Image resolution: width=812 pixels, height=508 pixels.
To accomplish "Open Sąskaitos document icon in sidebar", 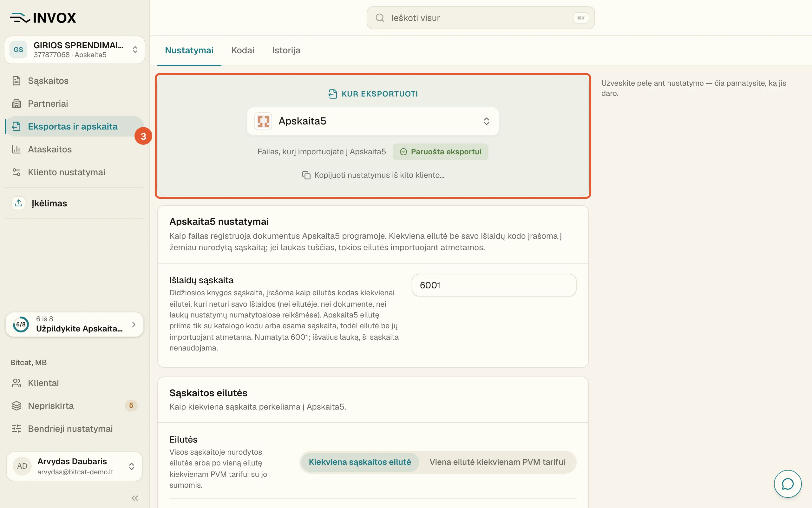I will 16,81.
